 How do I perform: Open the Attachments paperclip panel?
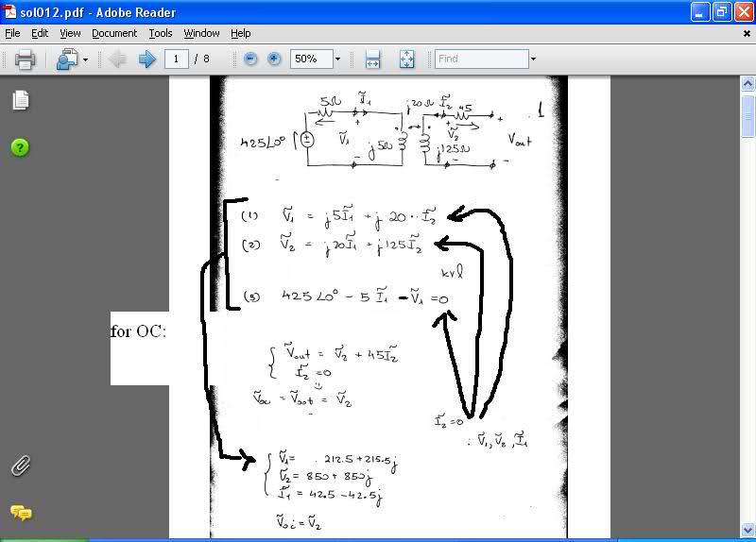pyautogui.click(x=21, y=465)
